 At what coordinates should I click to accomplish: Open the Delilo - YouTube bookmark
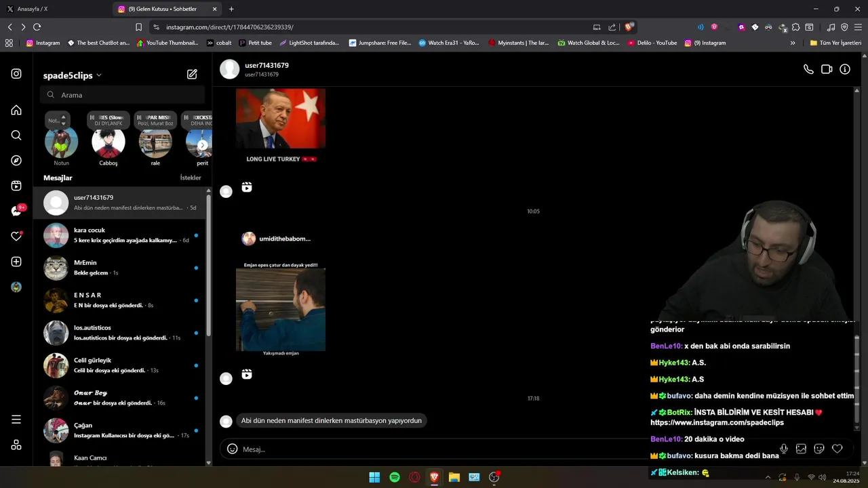[x=652, y=43]
